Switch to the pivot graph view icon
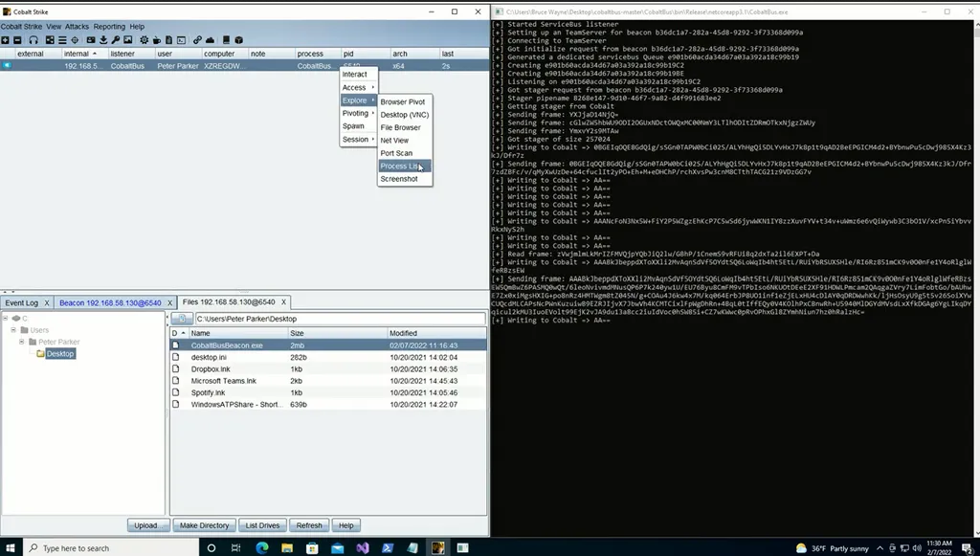980x556 pixels. point(50,40)
